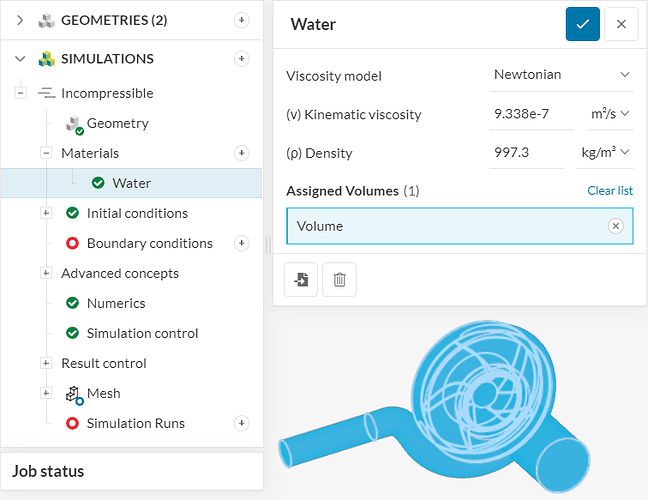Add a new geometry with the plus icon
The image size is (648, 500).
click(x=241, y=20)
